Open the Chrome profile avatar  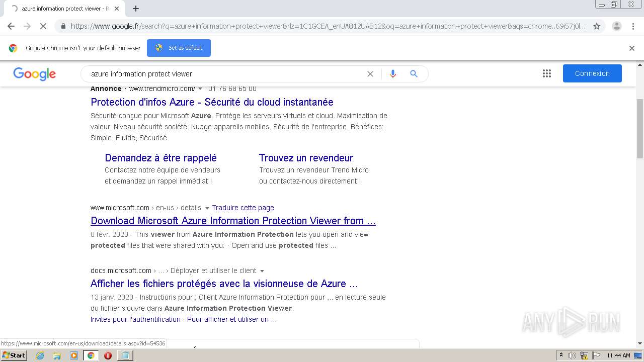pos(616,26)
